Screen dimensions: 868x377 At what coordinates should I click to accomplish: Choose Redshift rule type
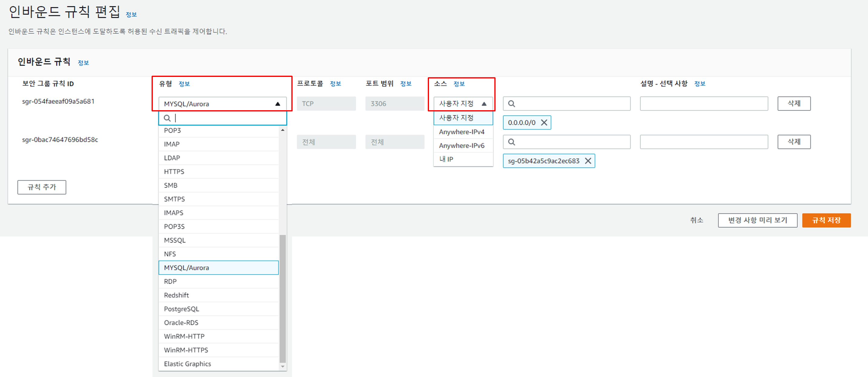coord(177,295)
